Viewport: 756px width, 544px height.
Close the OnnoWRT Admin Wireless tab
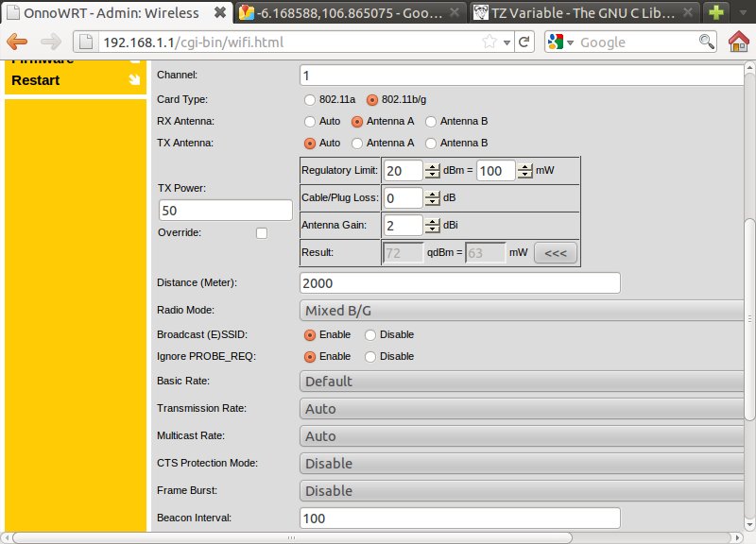click(219, 13)
